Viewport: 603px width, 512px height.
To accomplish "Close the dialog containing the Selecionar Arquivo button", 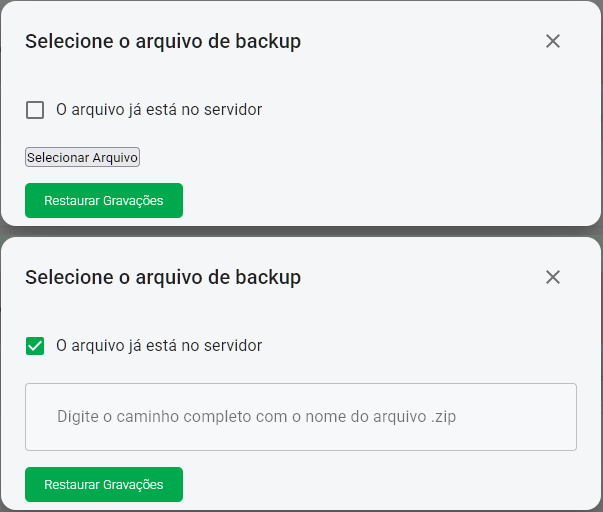I will click(553, 41).
